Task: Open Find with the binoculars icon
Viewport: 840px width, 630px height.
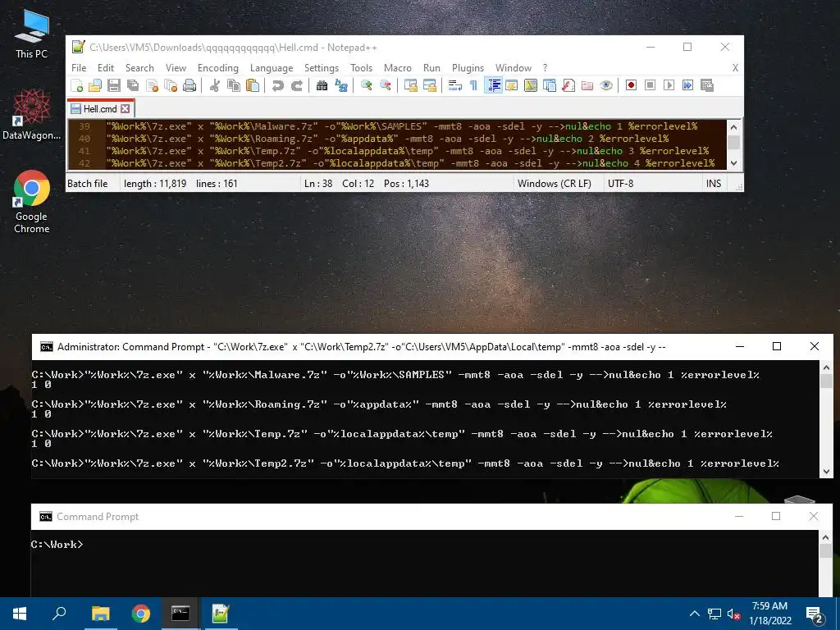Action: [x=322, y=85]
